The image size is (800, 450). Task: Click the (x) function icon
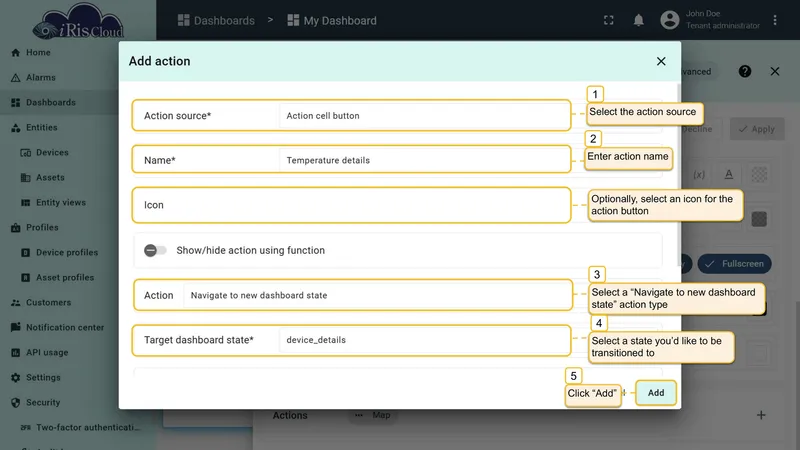[699, 174]
